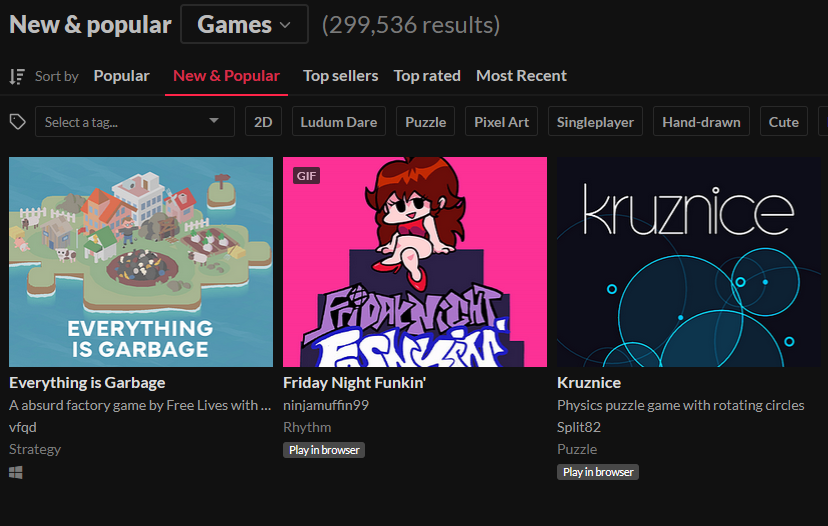This screenshot has height=526, width=828.
Task: Sort by Most Recent
Action: pyautogui.click(x=521, y=76)
